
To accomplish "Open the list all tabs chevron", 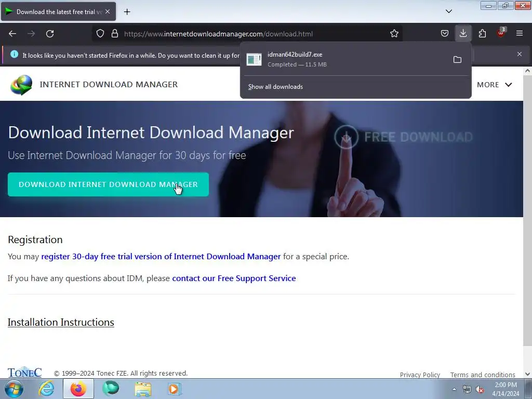I will click(448, 11).
